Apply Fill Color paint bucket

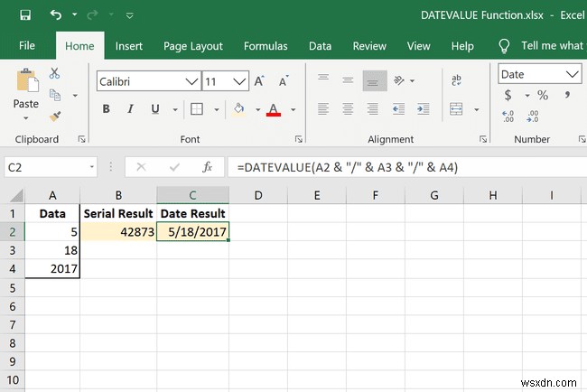(238, 109)
